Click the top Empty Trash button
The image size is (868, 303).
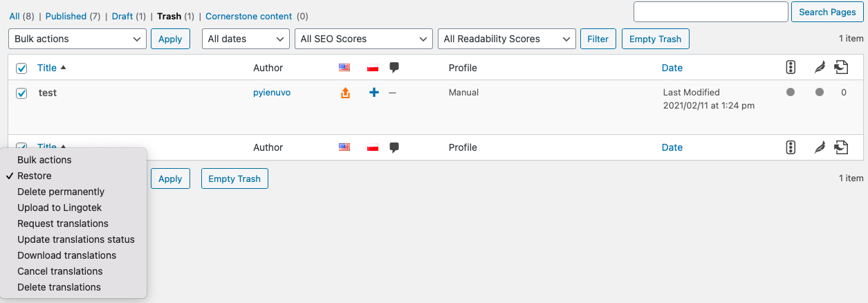click(656, 39)
